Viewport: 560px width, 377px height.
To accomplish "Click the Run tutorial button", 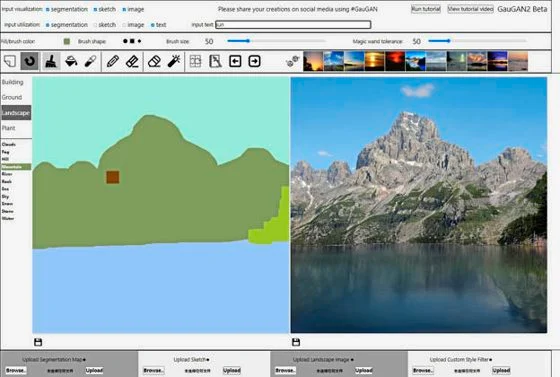I will (x=426, y=9).
